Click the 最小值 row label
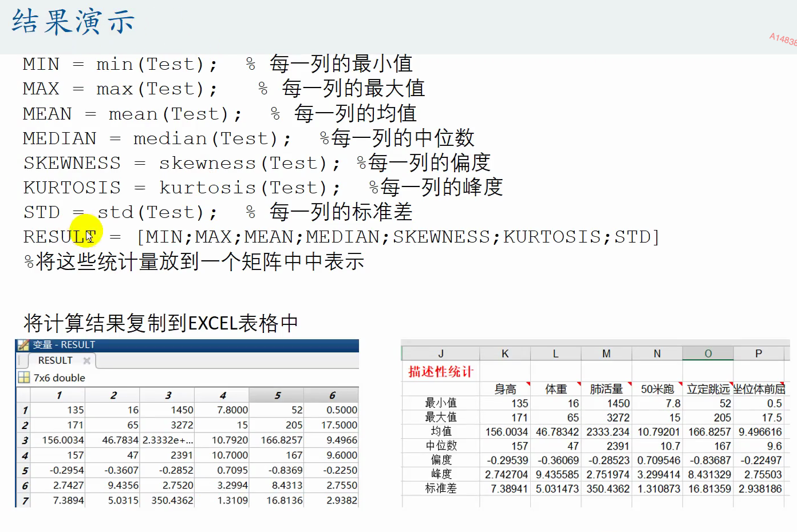This screenshot has width=797, height=532. [x=441, y=403]
